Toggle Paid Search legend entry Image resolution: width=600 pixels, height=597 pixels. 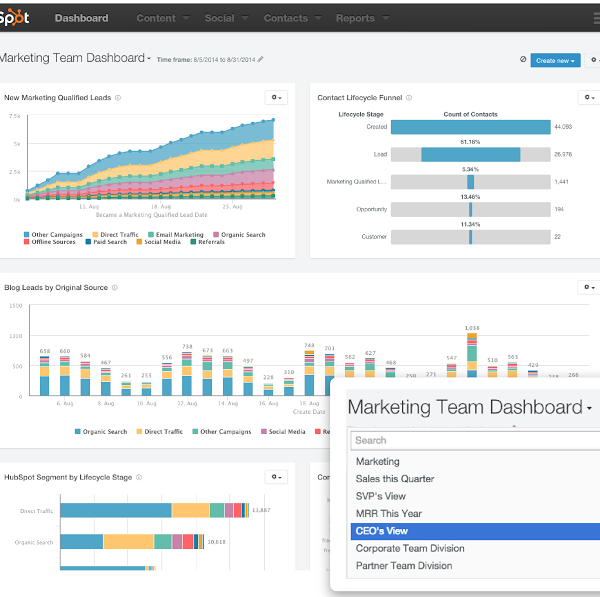tap(106, 242)
